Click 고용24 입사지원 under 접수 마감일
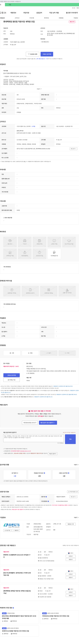79x644 pixels. (x=11, y=375)
